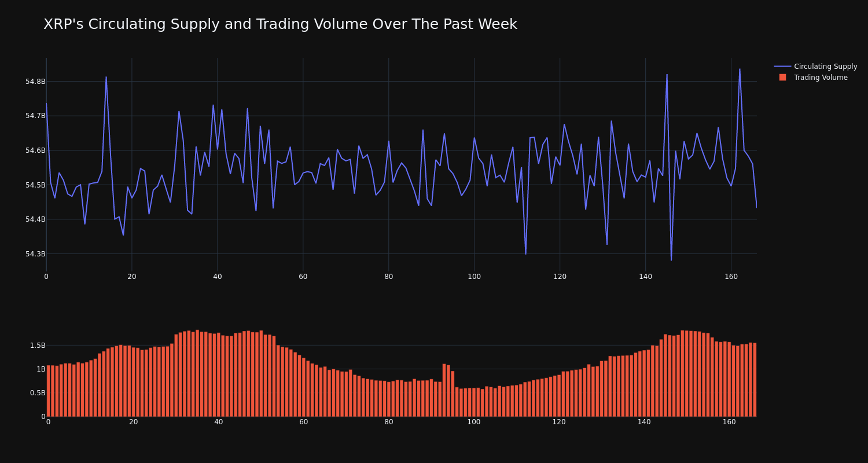Click the 54.6B y-axis label
The image size is (868, 463).
coord(35,150)
